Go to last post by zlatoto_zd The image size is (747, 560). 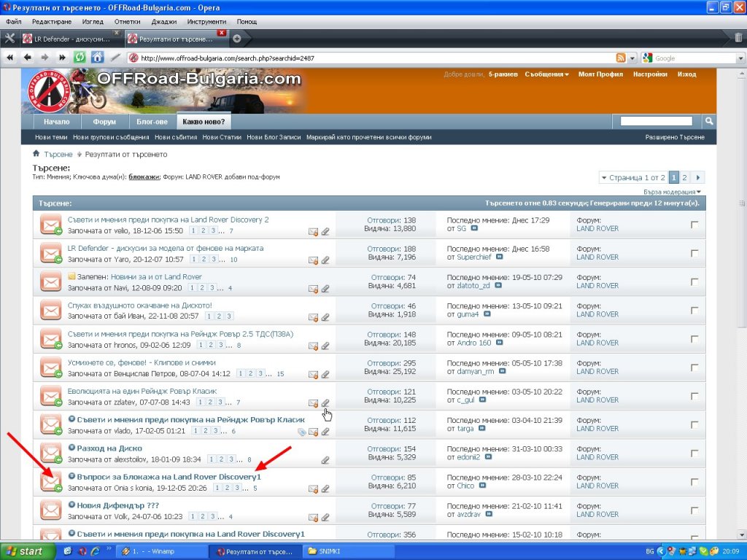click(x=498, y=286)
